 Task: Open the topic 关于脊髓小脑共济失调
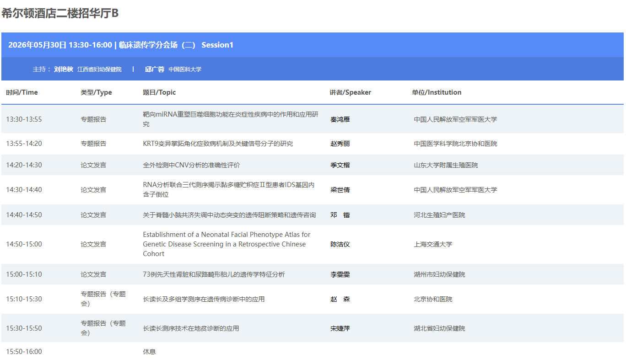point(229,215)
